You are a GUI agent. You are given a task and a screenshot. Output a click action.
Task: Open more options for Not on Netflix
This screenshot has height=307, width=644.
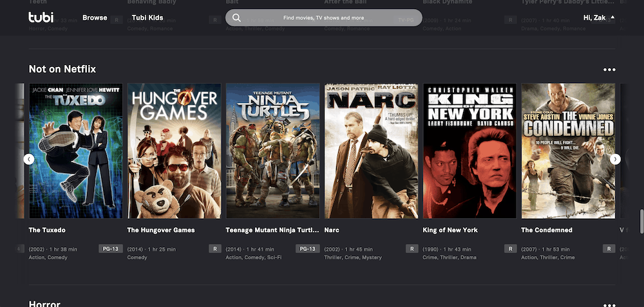(609, 70)
